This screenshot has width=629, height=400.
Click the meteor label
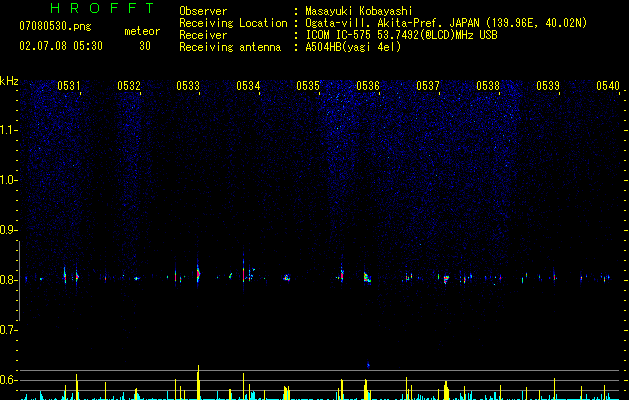pyautogui.click(x=142, y=31)
